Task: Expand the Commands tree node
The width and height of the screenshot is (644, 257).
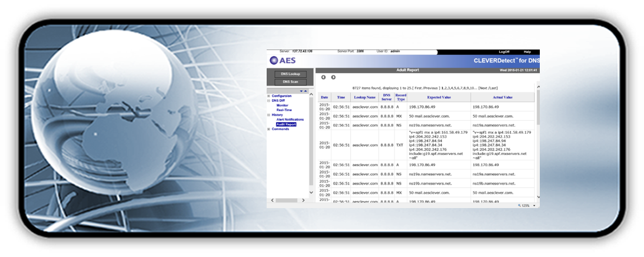Action: coord(268,129)
